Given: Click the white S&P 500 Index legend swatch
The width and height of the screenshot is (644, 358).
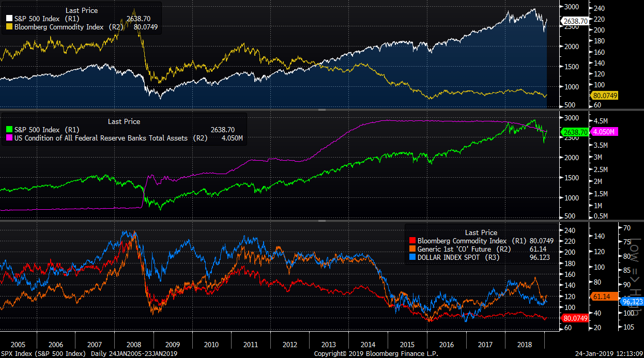Looking at the screenshot, I should point(9,19).
